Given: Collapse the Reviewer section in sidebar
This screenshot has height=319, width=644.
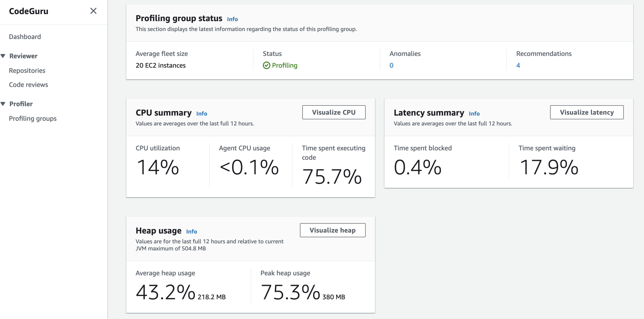Looking at the screenshot, I should click(3, 56).
